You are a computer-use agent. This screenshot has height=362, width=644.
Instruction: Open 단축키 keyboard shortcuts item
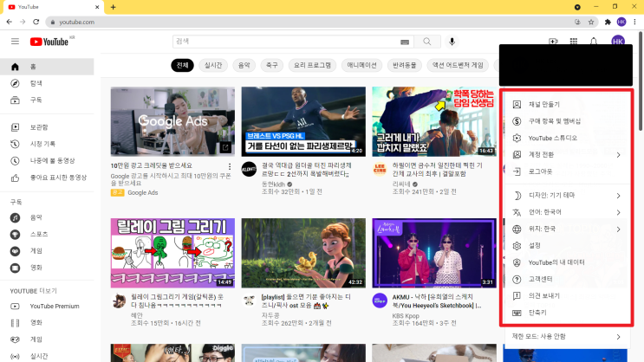(567, 313)
